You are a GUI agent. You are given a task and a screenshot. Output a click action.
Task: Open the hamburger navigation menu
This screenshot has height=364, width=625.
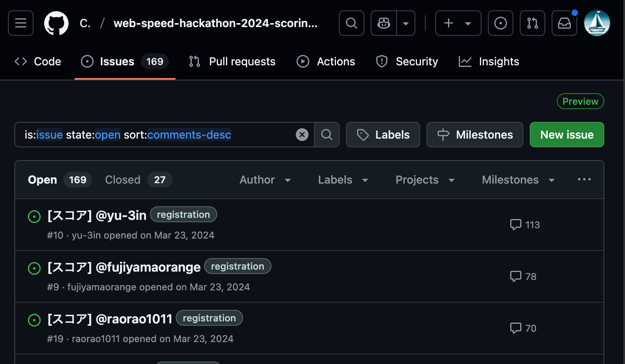21,23
